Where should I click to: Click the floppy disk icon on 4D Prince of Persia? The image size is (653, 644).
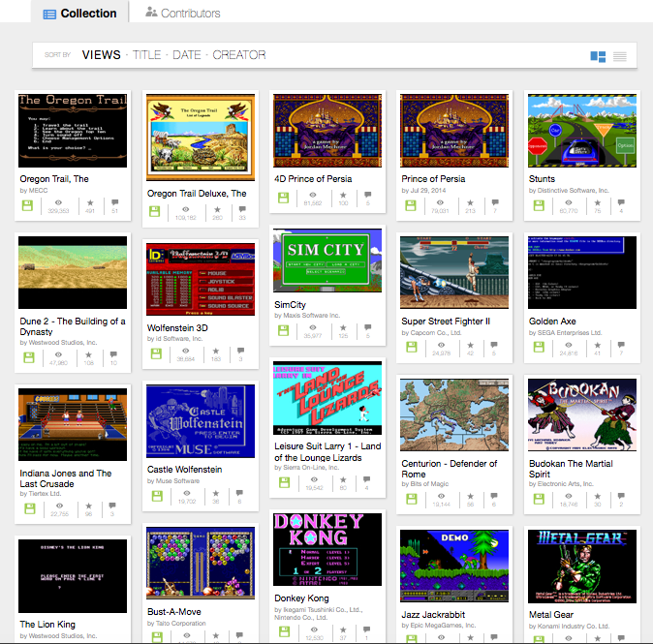pyautogui.click(x=283, y=198)
